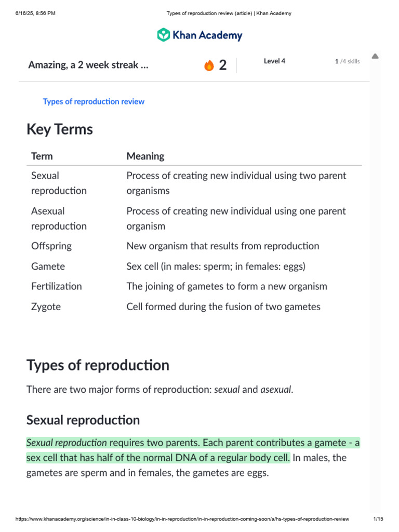
Task: Click the Fertilization term row
Action: pos(57,286)
